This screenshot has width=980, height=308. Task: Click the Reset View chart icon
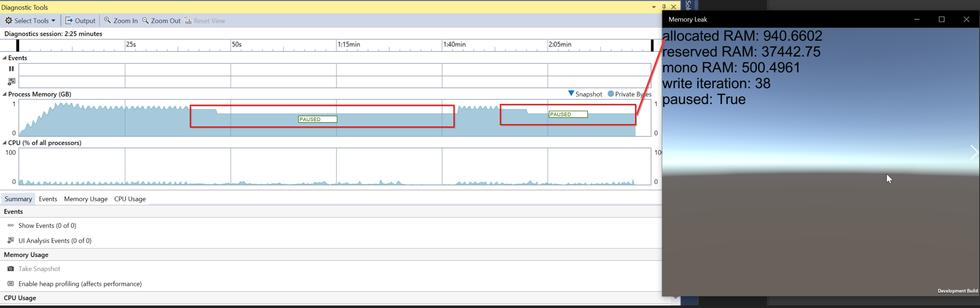point(188,20)
